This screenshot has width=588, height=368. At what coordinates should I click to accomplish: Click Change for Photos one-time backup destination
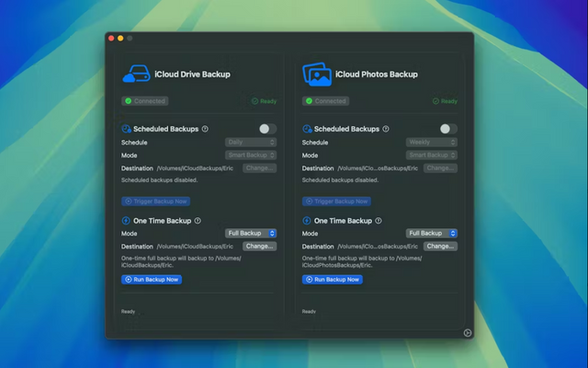tap(440, 246)
